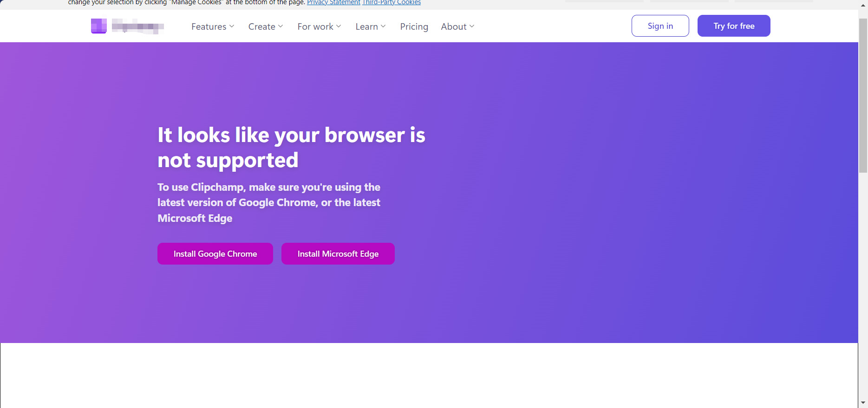Viewport: 868px width, 408px height.
Task: Click the text 'To use Clipchamp, make sure you're using the'
Action: pos(269,187)
